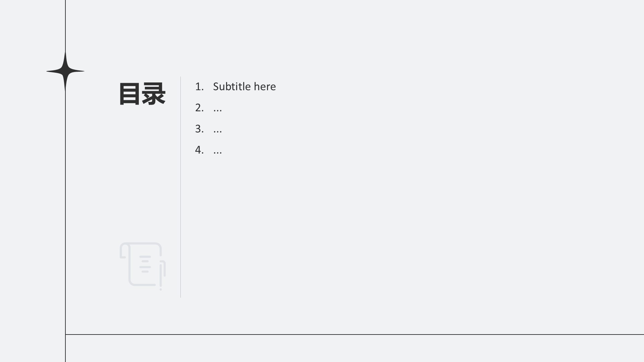Click the 目 character in the title
Screen dimensions: 644x362
[129, 94]
